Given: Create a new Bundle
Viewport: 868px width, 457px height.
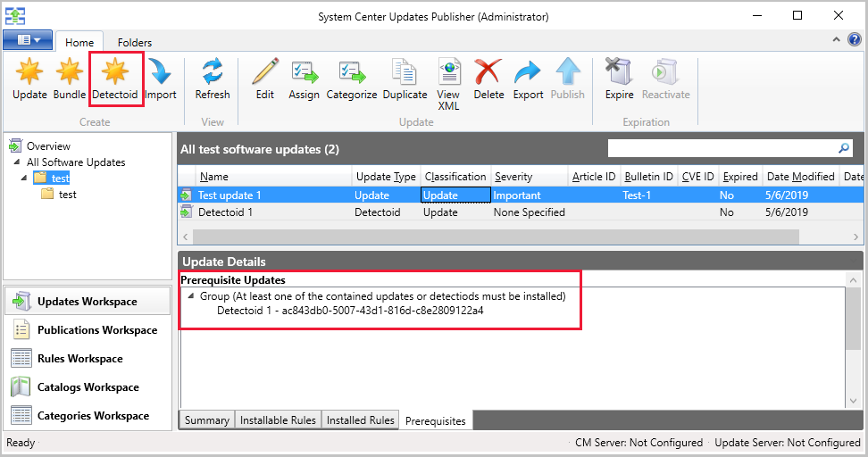Looking at the screenshot, I should click(x=69, y=79).
